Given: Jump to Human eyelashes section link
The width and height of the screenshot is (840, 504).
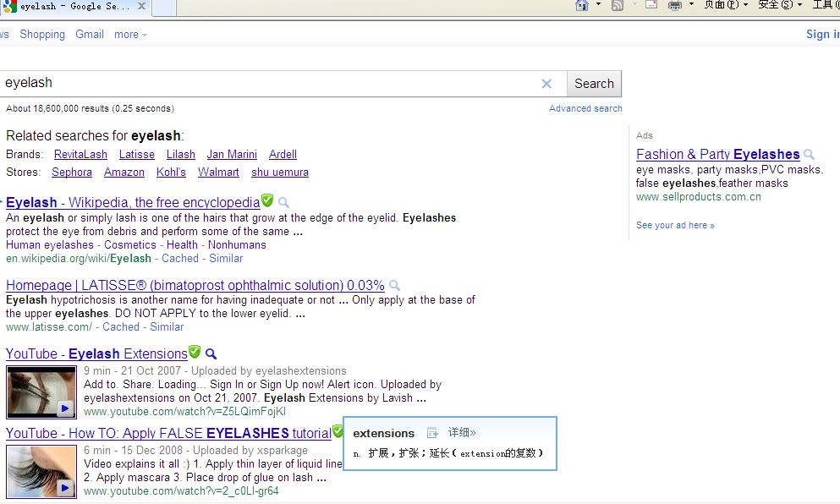Looking at the screenshot, I should click(x=50, y=244).
